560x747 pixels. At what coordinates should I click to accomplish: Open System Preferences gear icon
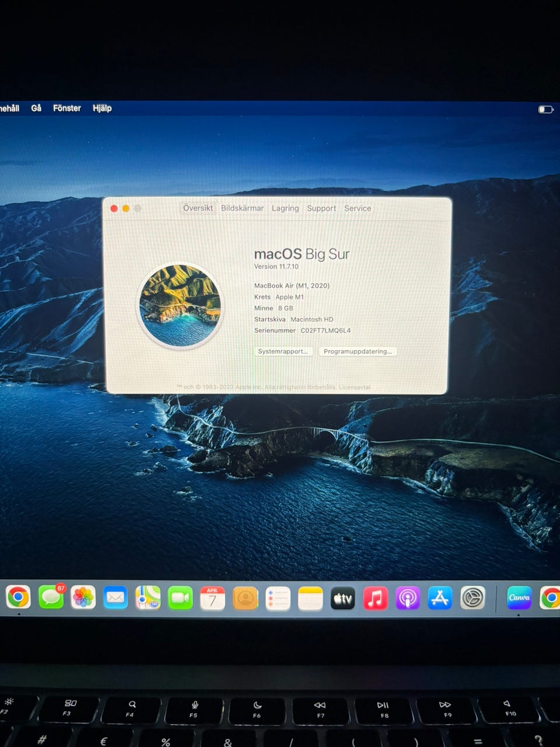click(473, 598)
